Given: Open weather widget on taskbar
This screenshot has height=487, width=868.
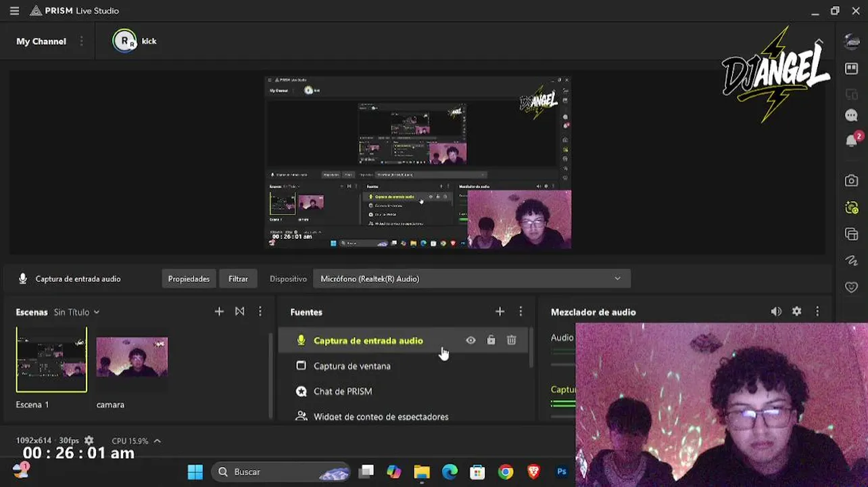Looking at the screenshot, I should point(21,470).
